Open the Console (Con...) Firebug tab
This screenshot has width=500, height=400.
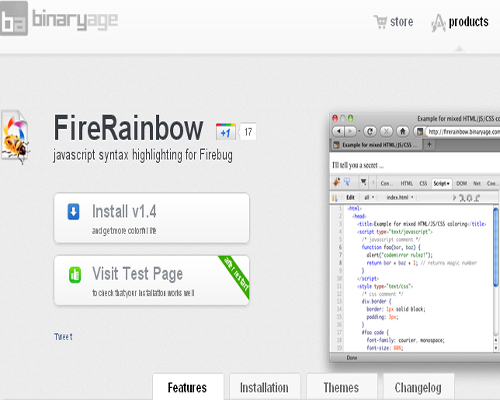pyautogui.click(x=386, y=183)
